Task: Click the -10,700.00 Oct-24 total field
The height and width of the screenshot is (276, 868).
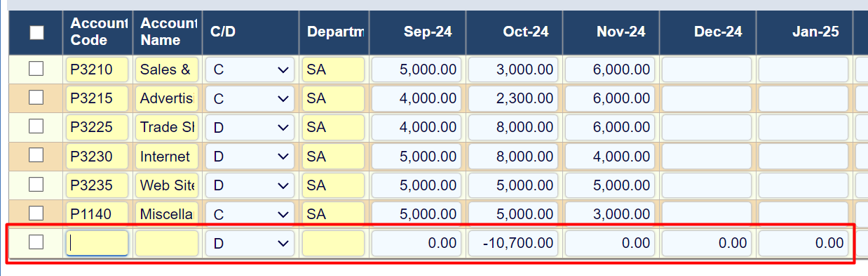Action: (513, 243)
